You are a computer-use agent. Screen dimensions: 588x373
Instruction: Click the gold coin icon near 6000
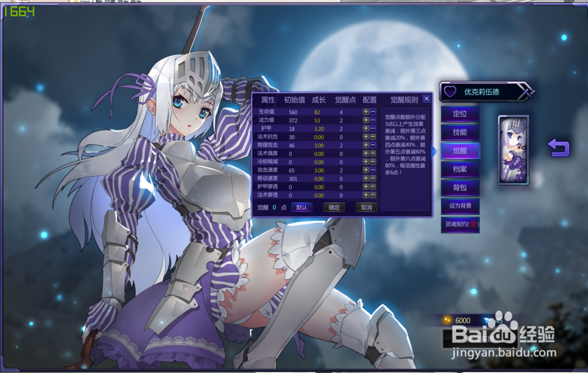447,320
